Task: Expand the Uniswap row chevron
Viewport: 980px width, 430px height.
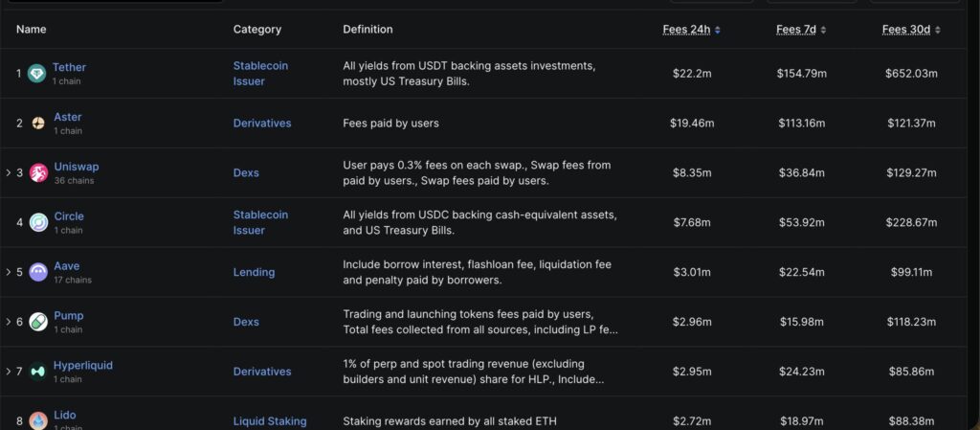Action: click(x=8, y=173)
